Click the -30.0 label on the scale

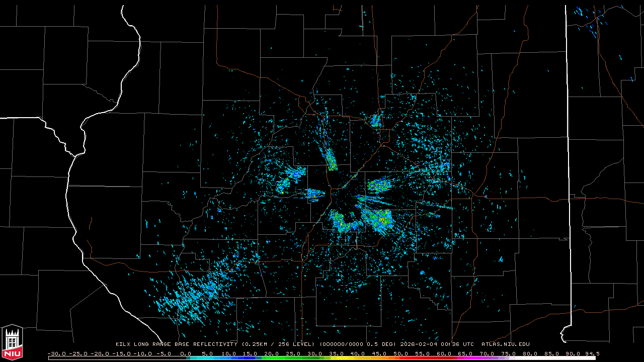click(56, 353)
